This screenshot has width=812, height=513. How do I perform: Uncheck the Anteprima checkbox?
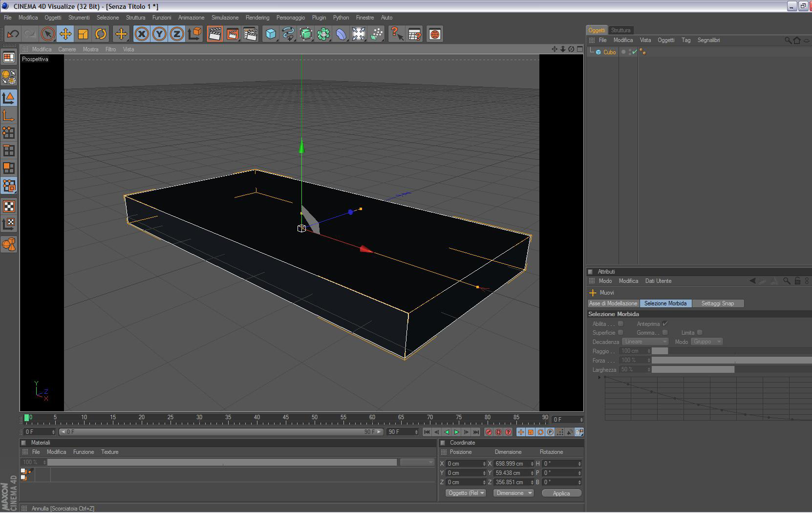click(665, 323)
